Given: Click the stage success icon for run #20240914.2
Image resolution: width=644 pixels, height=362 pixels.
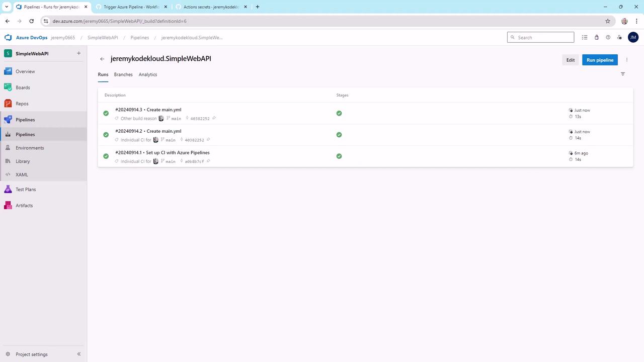Looking at the screenshot, I should [x=339, y=135].
